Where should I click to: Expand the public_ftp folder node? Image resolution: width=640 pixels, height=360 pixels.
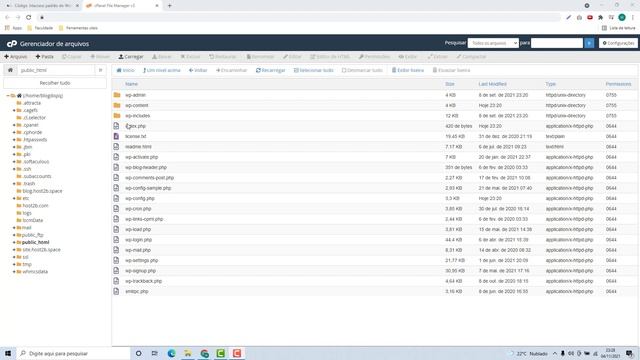[x=14, y=235]
